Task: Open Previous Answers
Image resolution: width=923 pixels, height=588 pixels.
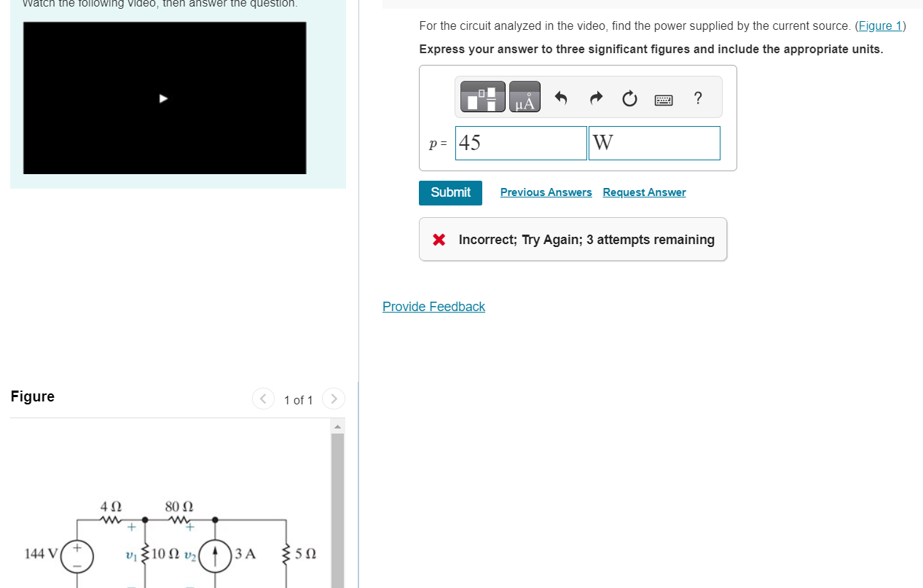Action: tap(546, 192)
